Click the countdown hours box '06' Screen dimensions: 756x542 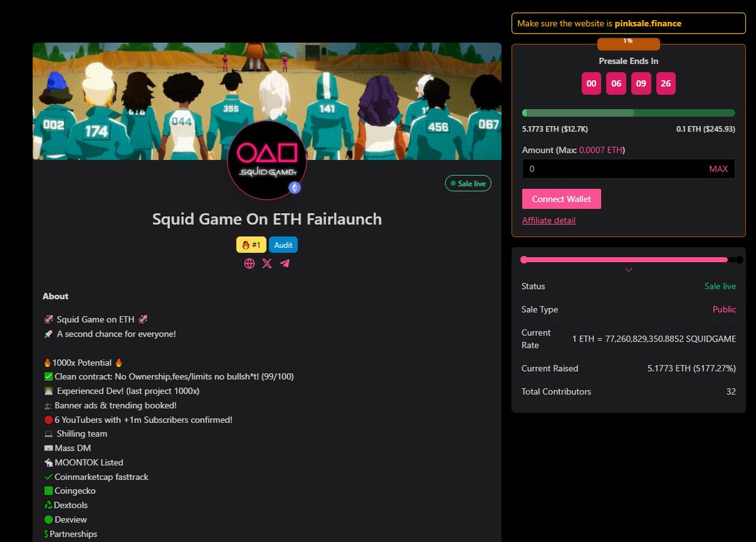[616, 84]
